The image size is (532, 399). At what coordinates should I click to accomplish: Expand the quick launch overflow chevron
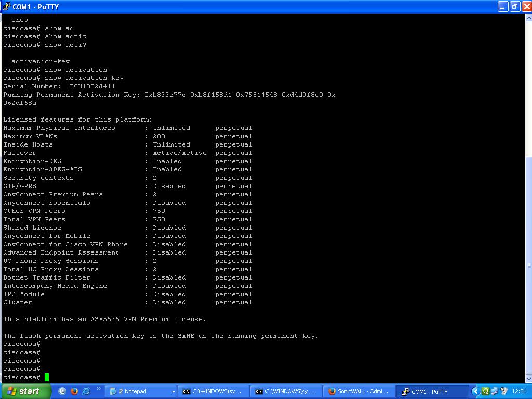[98, 389]
